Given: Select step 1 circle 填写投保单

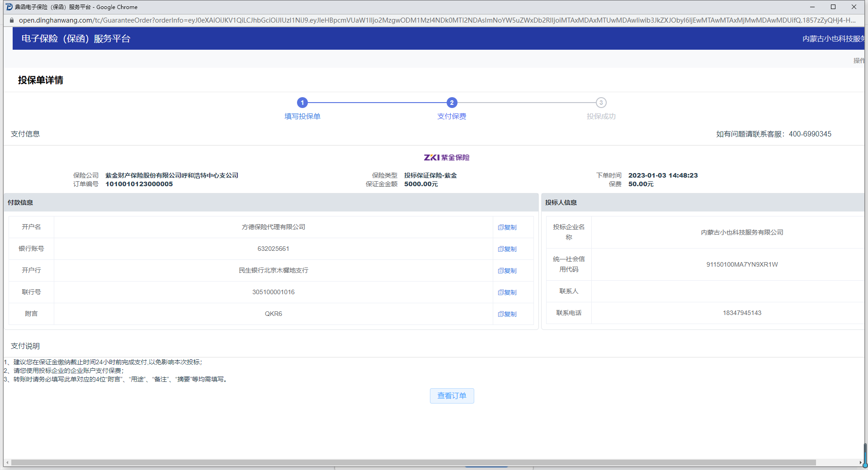Looking at the screenshot, I should pyautogui.click(x=302, y=103).
